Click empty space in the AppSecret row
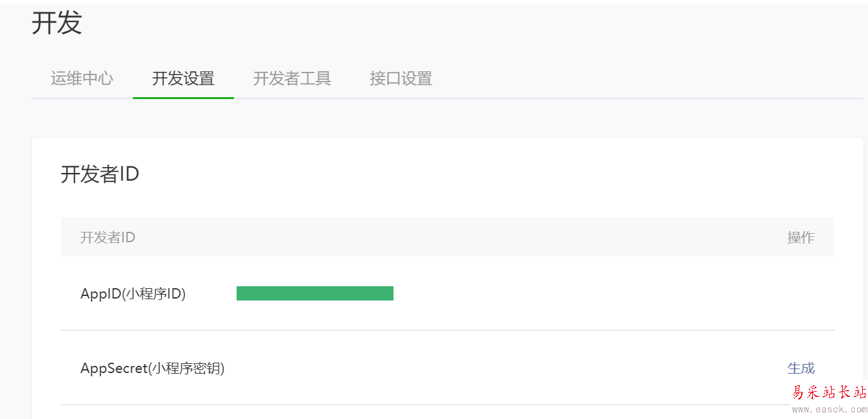Image resolution: width=868 pixels, height=419 pixels. click(x=486, y=368)
